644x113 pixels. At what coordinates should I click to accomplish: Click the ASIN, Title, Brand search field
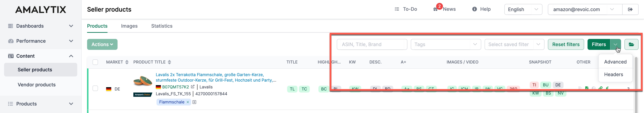point(372,44)
